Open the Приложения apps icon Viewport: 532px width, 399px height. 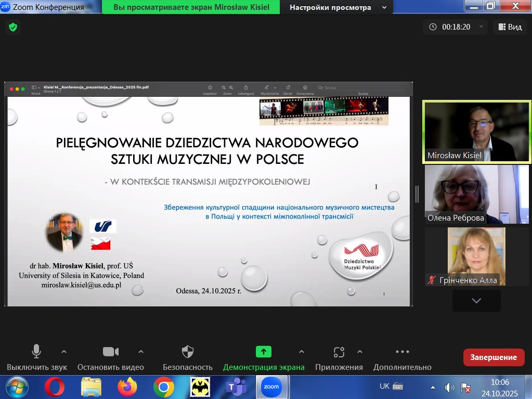[x=339, y=352]
